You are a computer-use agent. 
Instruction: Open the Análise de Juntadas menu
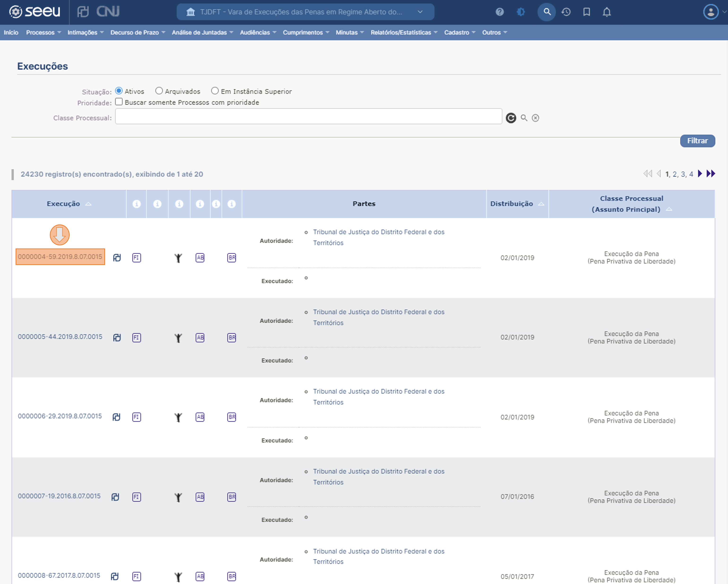[203, 32]
